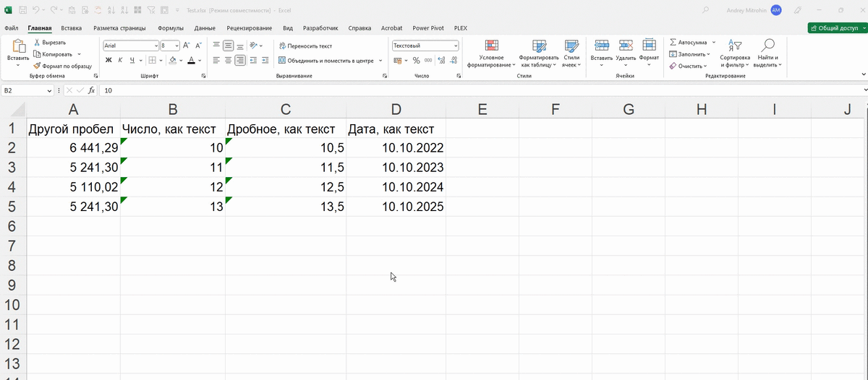Open the Fill (Заполнить) dropdown

pos(689,54)
